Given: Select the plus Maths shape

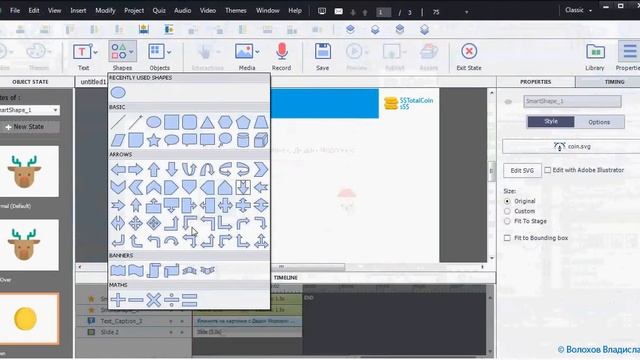Looking at the screenshot, I should (118, 300).
